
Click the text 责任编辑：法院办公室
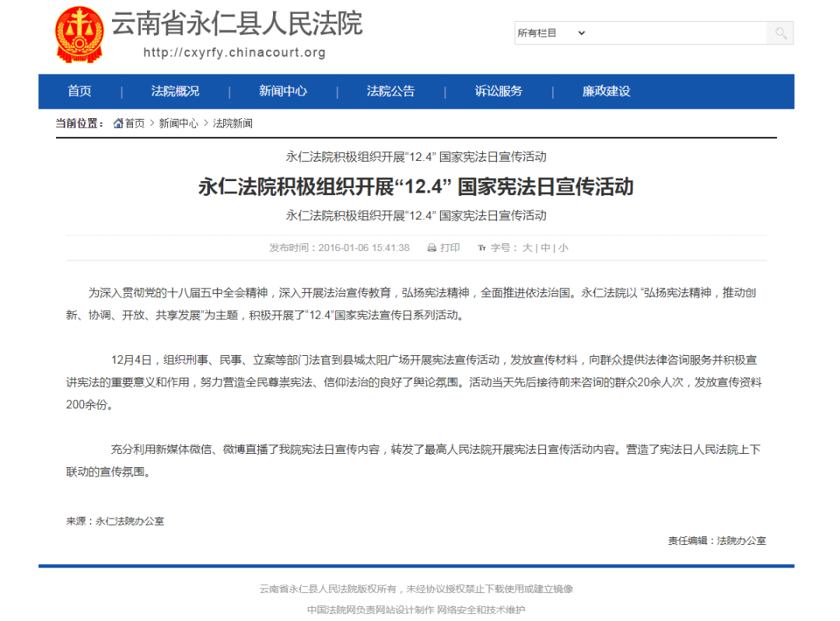tap(717, 541)
